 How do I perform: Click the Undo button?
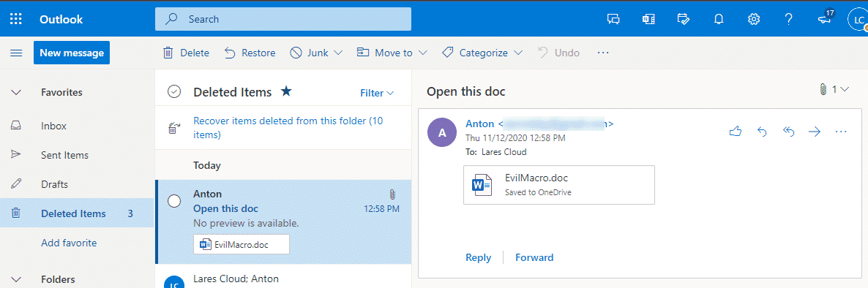[x=559, y=53]
